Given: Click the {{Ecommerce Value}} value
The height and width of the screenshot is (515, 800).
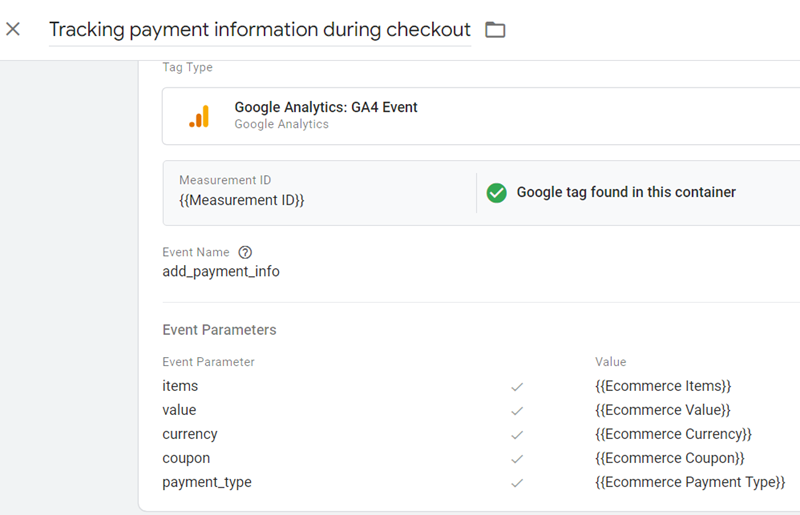Looking at the screenshot, I should 663,410.
